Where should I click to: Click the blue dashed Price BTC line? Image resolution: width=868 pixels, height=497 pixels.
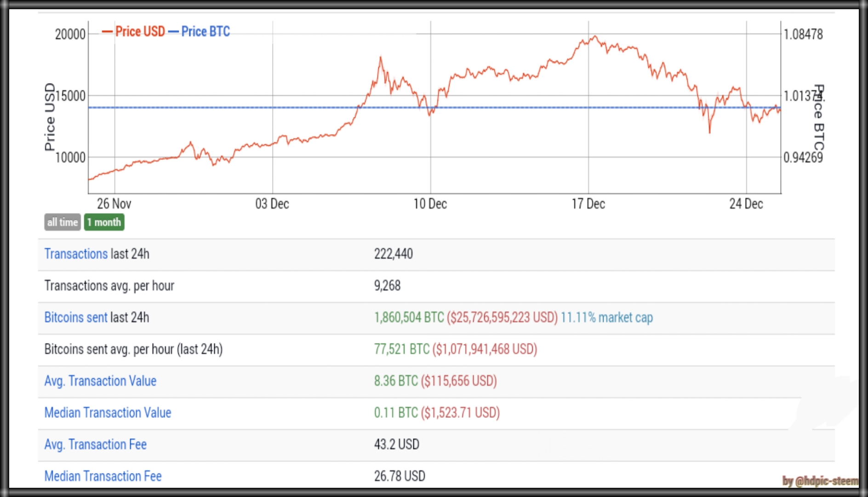tap(434, 108)
